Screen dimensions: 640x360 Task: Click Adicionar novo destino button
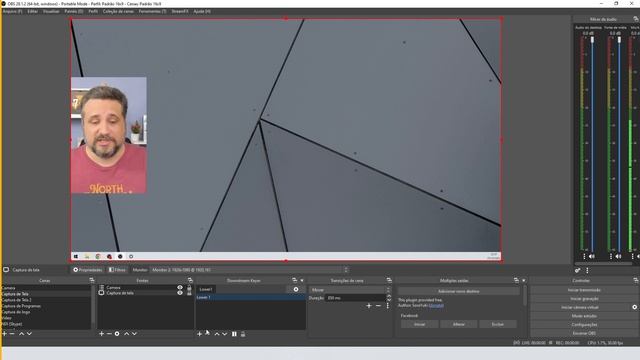(459, 291)
